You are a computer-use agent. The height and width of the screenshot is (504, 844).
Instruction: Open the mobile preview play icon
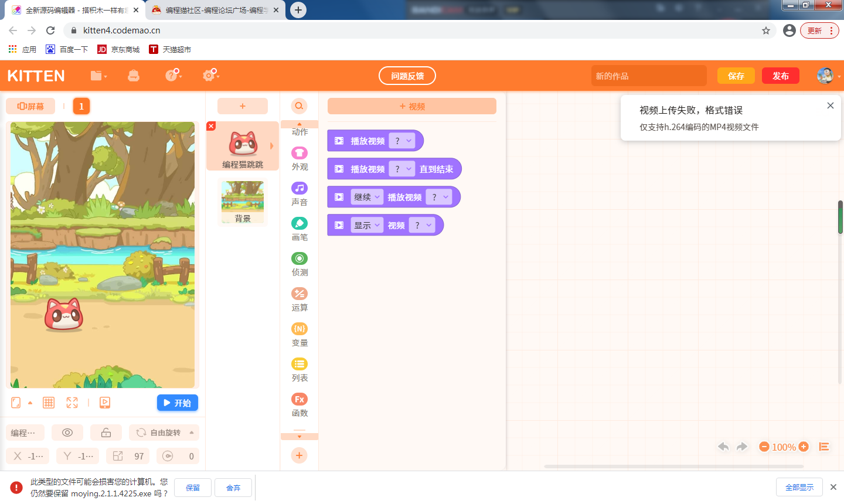coord(105,403)
